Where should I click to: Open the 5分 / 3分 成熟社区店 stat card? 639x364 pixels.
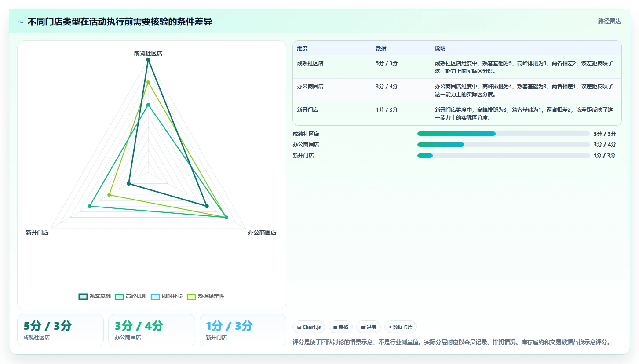click(60, 330)
